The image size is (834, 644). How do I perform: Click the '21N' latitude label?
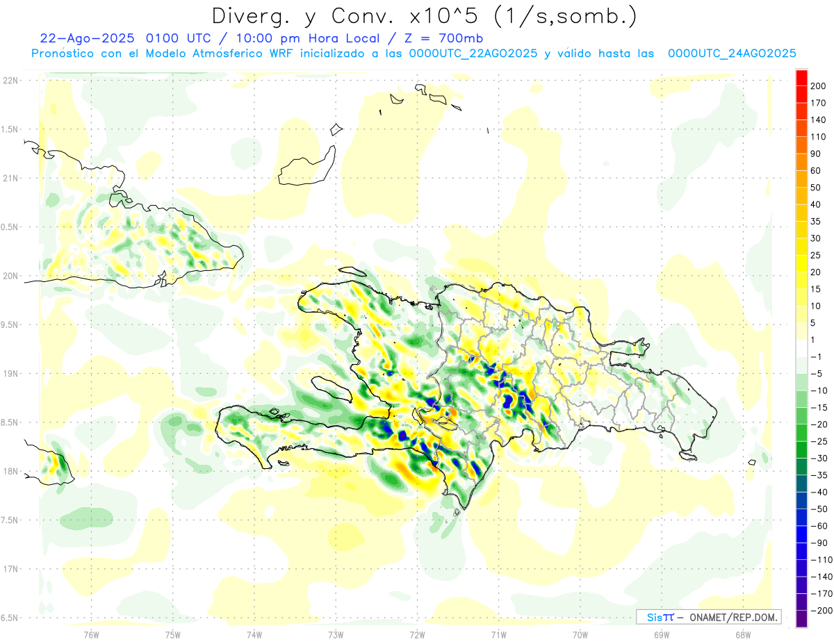(x=10, y=178)
